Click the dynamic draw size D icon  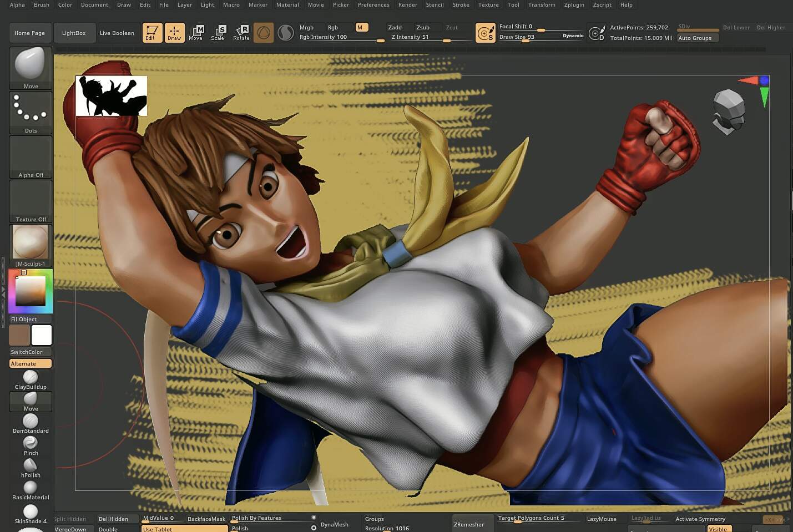(x=597, y=33)
